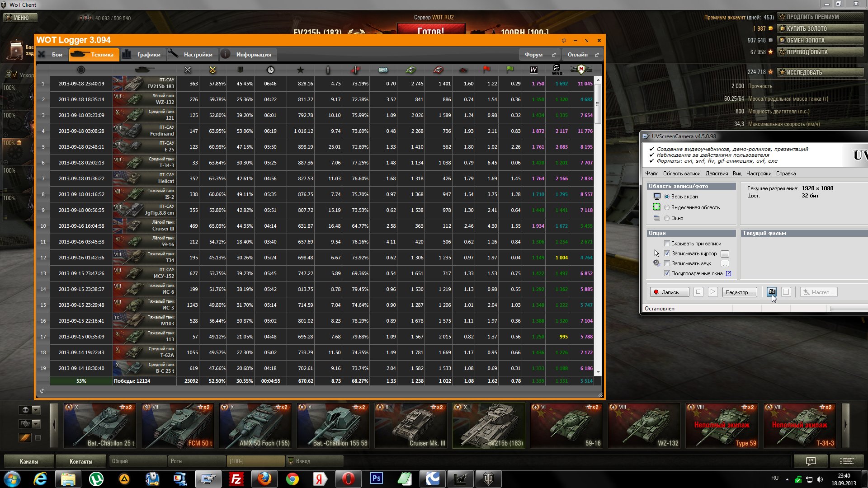Image resolution: width=868 pixels, height=488 pixels.
Task: Click ОБМЕН ЗОЛОТА button
Action: pyautogui.click(x=820, y=40)
